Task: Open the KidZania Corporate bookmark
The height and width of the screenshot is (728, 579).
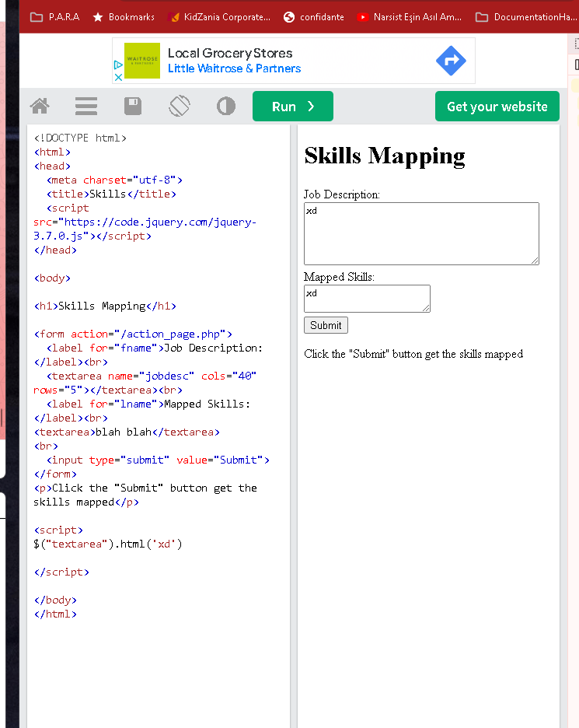Action: (219, 17)
